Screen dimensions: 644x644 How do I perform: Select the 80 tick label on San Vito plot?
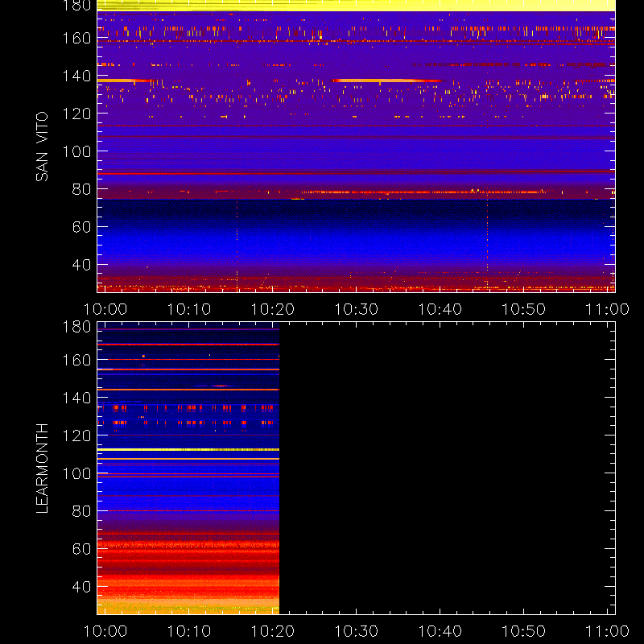pyautogui.click(x=81, y=189)
